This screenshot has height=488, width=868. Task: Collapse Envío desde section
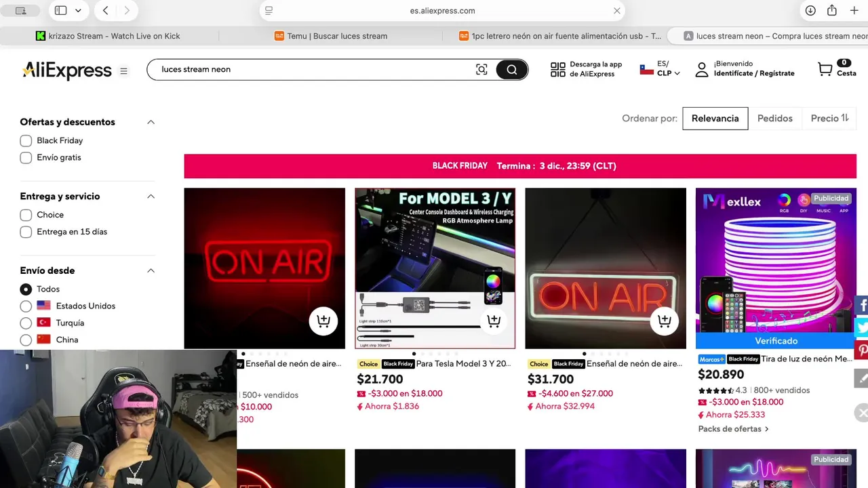[x=151, y=270]
